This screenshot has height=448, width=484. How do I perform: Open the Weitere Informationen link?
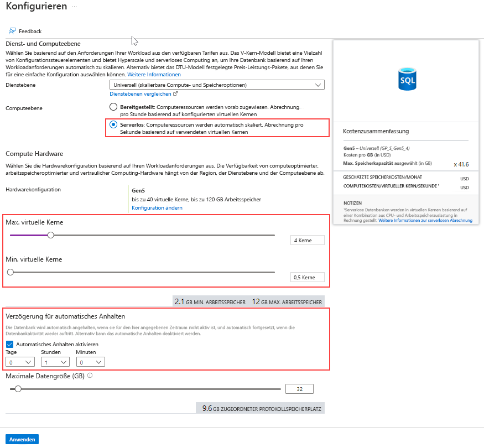154,74
